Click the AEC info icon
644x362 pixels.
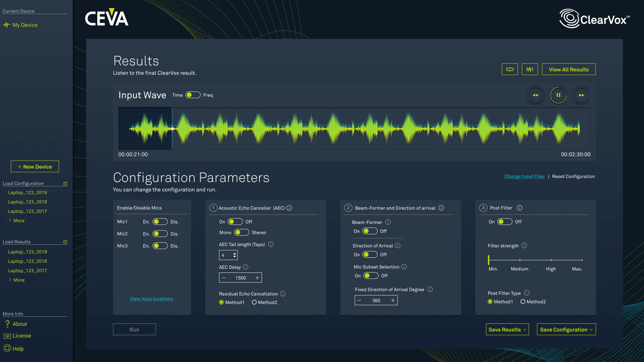[289, 208]
